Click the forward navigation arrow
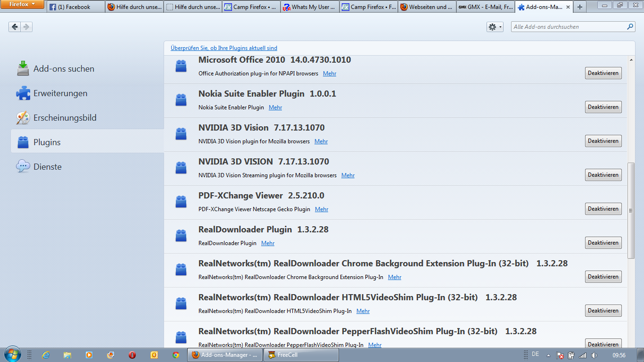This screenshot has width=644, height=362. [x=26, y=27]
